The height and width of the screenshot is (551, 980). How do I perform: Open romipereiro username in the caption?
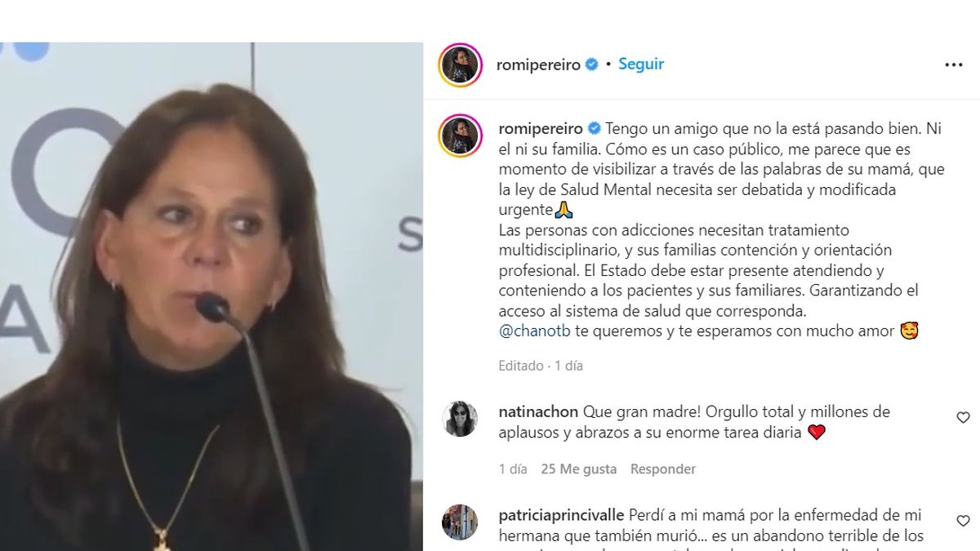coord(541,129)
